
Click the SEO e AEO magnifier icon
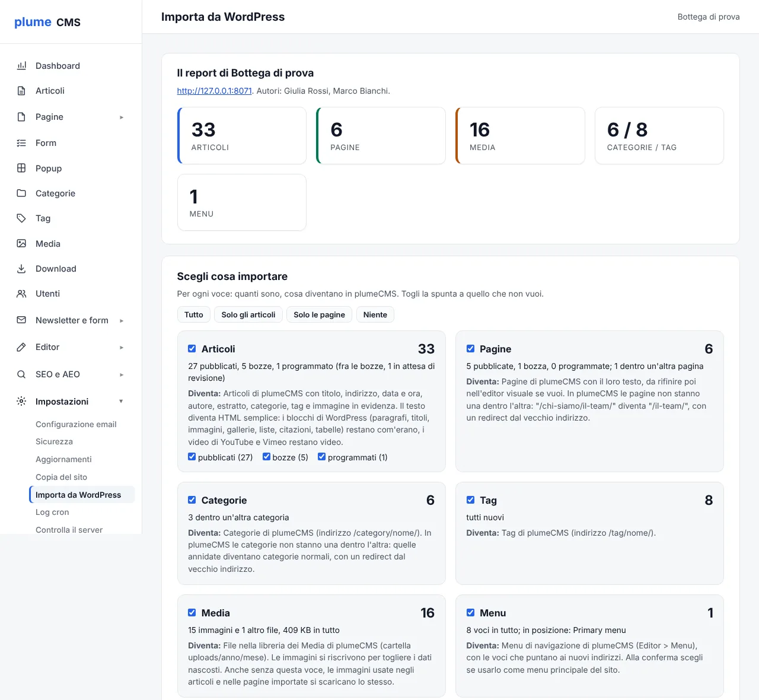[21, 374]
